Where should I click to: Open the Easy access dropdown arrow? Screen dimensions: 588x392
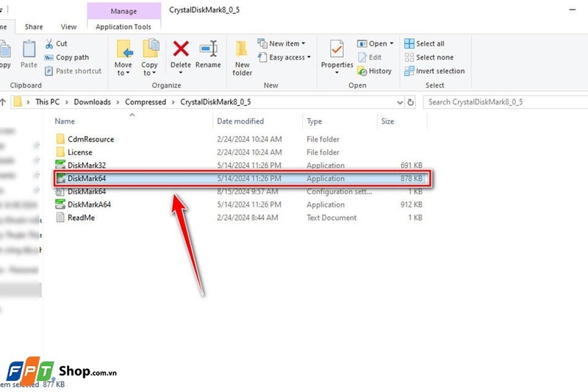(309, 57)
